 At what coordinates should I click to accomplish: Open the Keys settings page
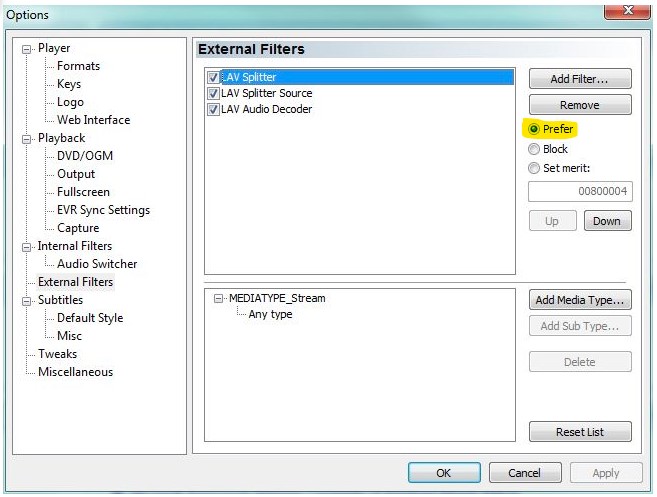[x=69, y=84]
